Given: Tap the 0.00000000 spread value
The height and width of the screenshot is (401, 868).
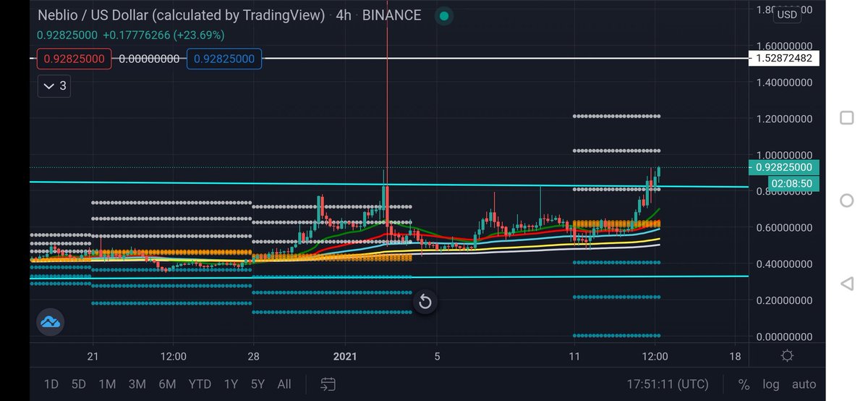Looking at the screenshot, I should pyautogui.click(x=149, y=59).
